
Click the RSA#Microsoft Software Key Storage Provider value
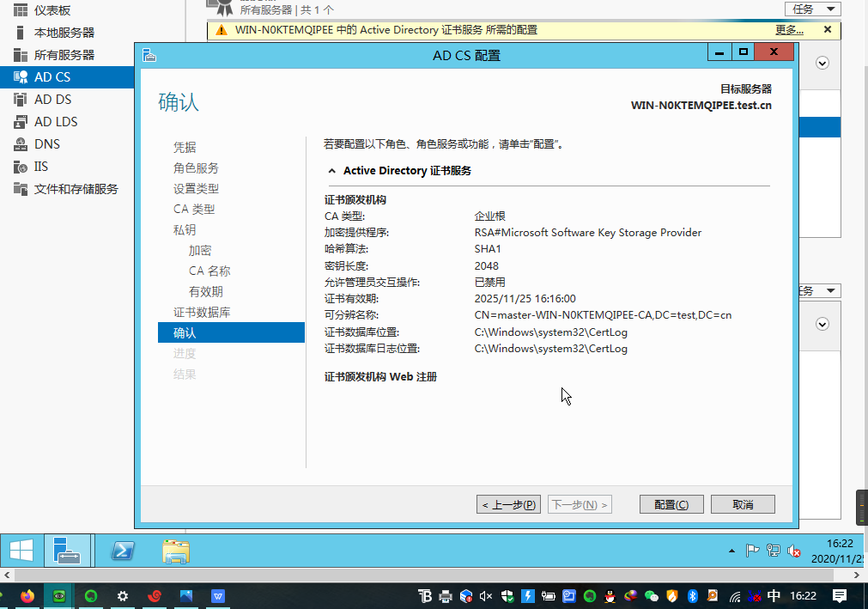click(588, 233)
